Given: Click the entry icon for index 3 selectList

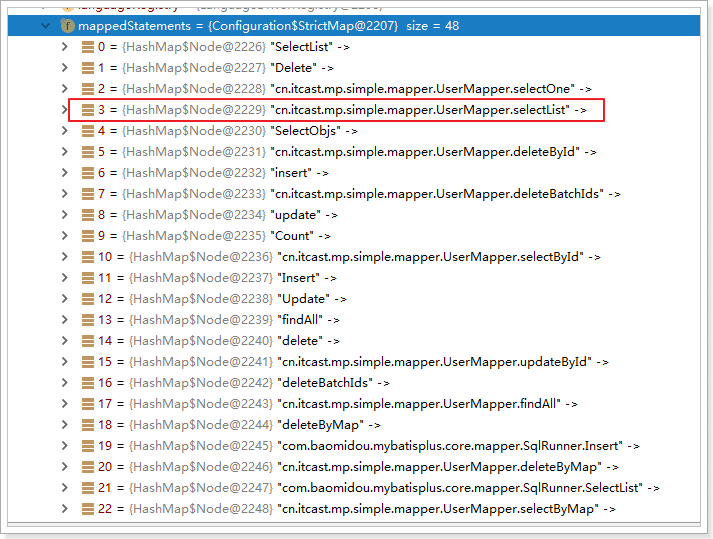Looking at the screenshot, I should (x=88, y=110).
